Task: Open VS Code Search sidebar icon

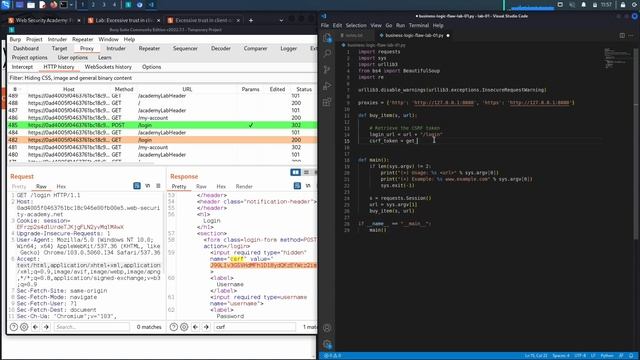Action: tap(327, 53)
